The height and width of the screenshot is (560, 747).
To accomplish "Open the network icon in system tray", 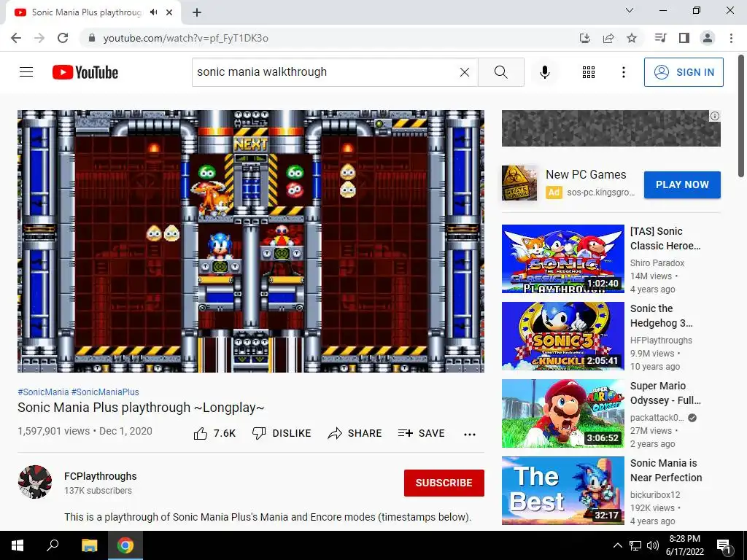I will (635, 545).
